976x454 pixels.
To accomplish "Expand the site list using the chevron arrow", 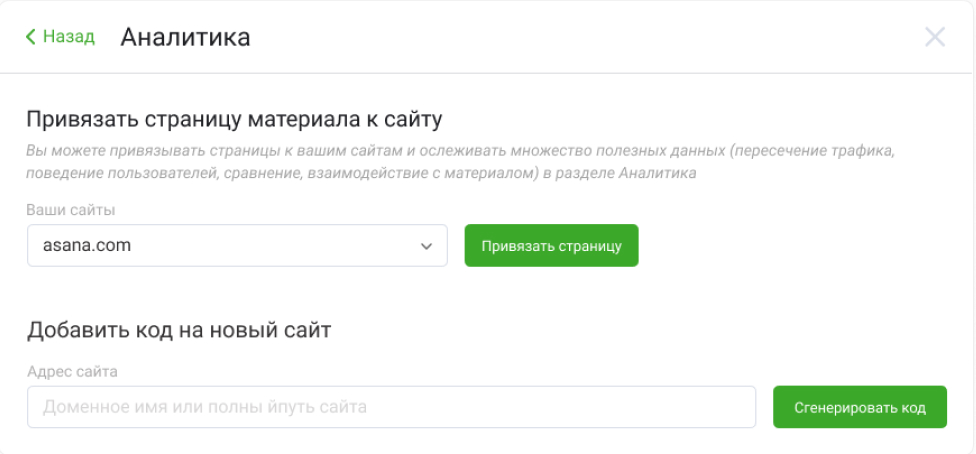I will pos(427,246).
